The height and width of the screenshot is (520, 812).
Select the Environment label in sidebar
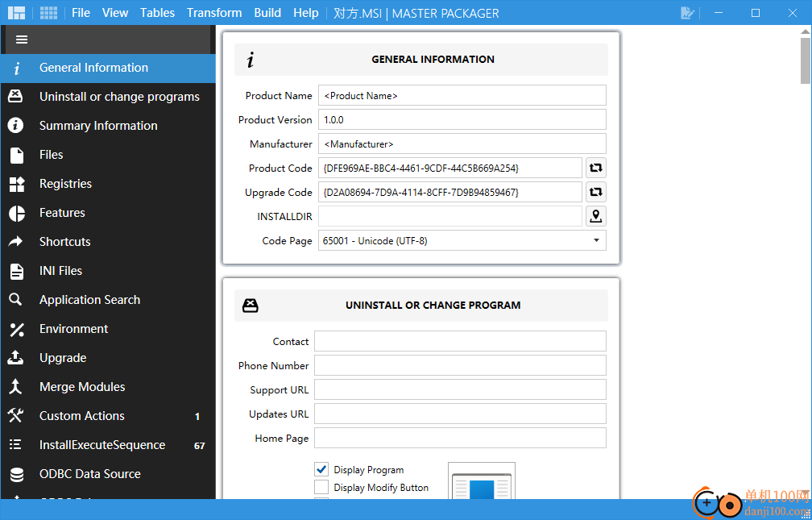pyautogui.click(x=74, y=329)
